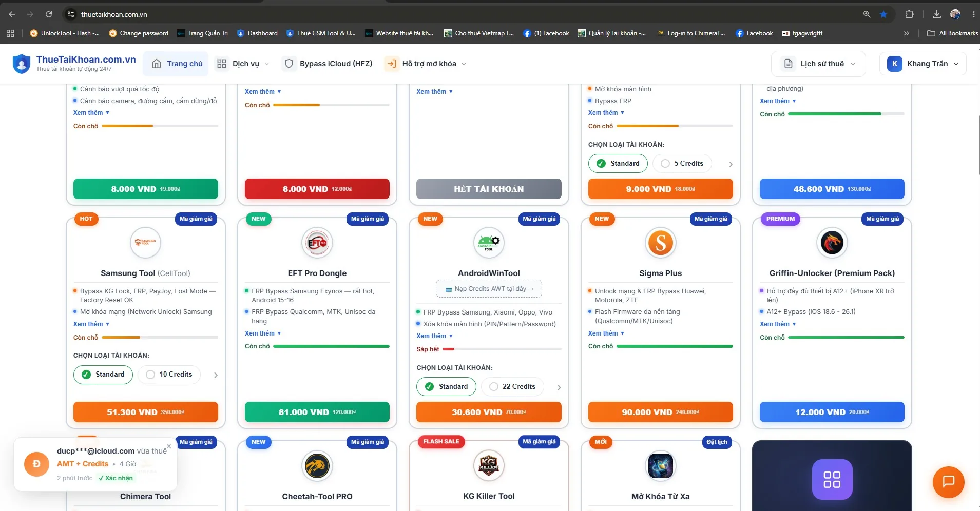Image resolution: width=980 pixels, height=511 pixels.
Task: Click Griffin-Unlocker Còn chỗ progress bar
Action: pos(846,338)
